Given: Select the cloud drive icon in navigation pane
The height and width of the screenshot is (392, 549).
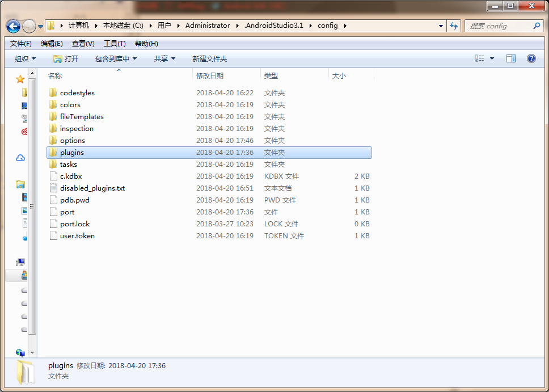Looking at the screenshot, I should tap(20, 158).
